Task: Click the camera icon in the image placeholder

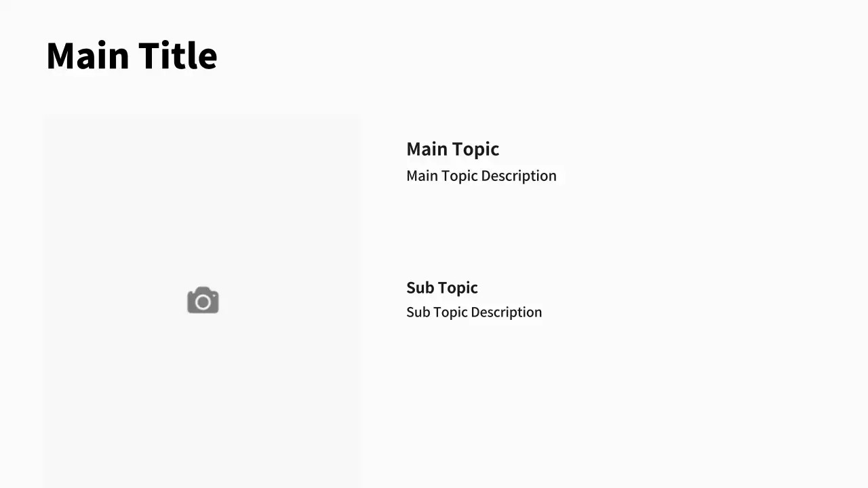Action: point(203,301)
